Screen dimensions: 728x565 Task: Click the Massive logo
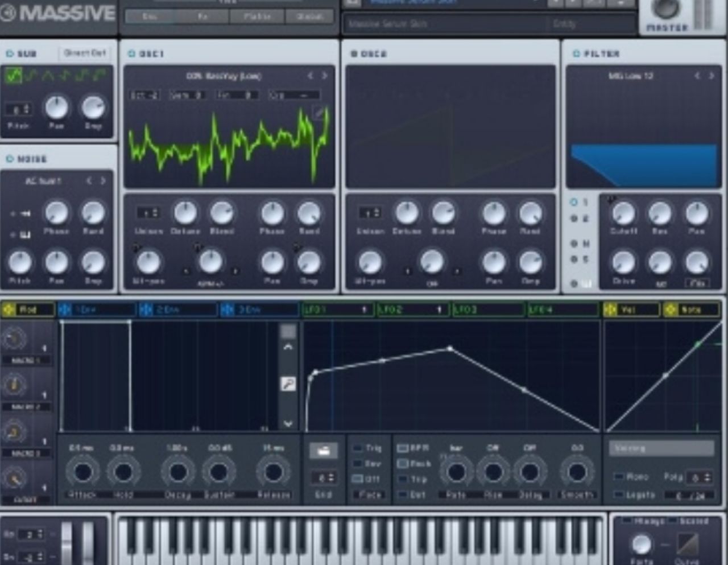point(58,13)
